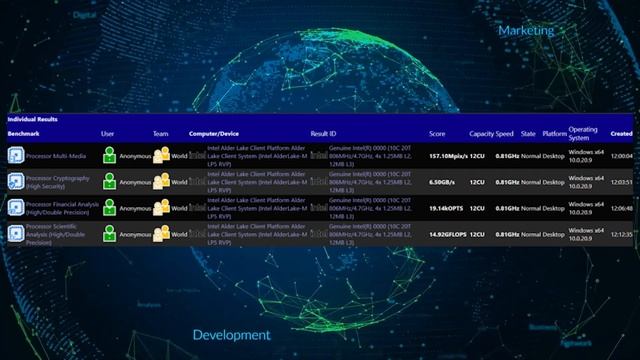The height and width of the screenshot is (360, 640).
Task: Click the Intel logo beside Financial Analysis row computer name
Action: 198,208
